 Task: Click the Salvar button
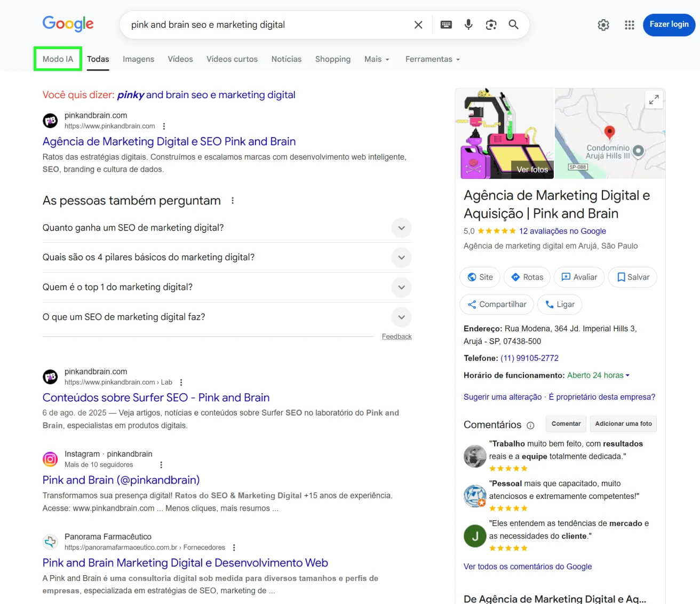[x=633, y=277]
